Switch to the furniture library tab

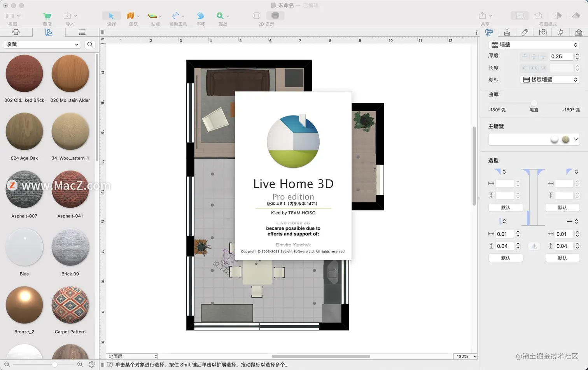click(x=16, y=32)
